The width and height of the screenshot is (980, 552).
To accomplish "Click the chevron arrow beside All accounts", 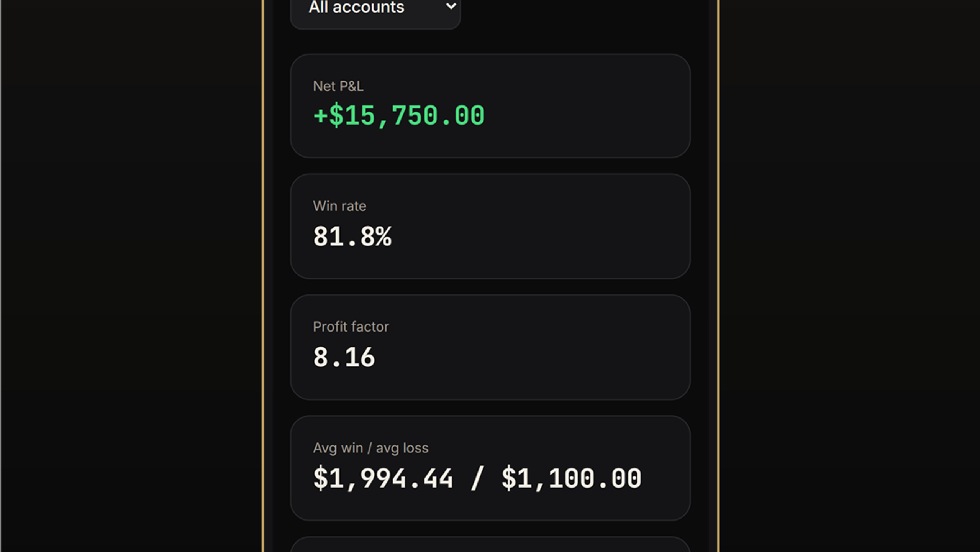I will [451, 6].
